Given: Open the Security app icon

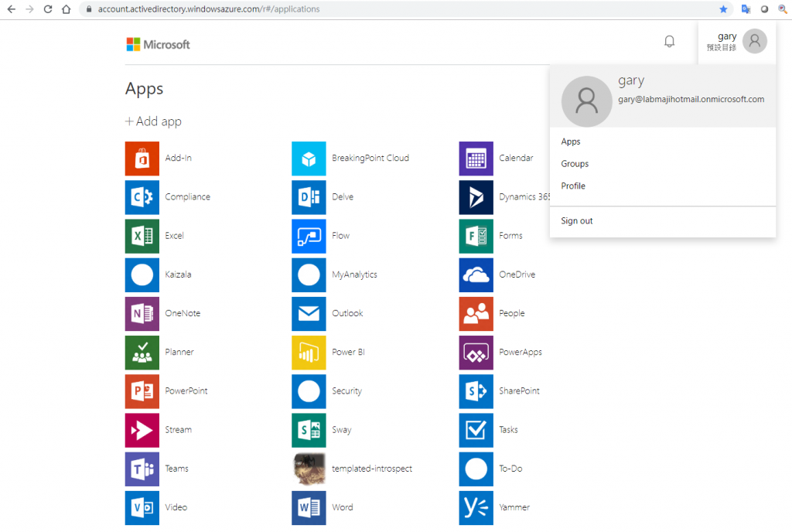Looking at the screenshot, I should (x=309, y=392).
